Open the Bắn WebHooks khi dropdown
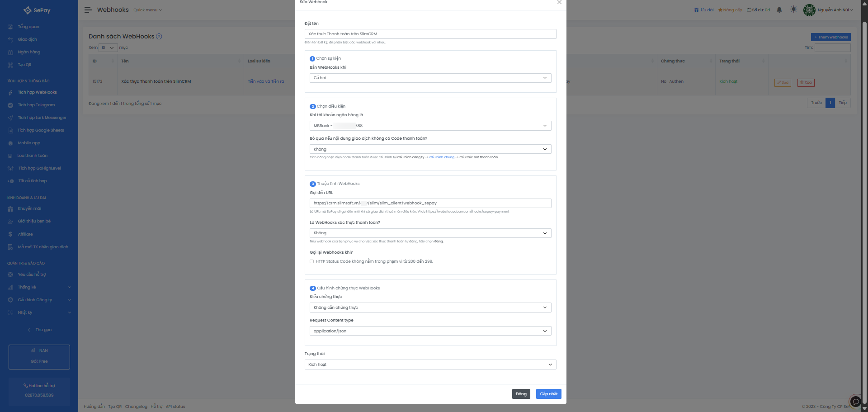This screenshot has width=868, height=412. 430,78
